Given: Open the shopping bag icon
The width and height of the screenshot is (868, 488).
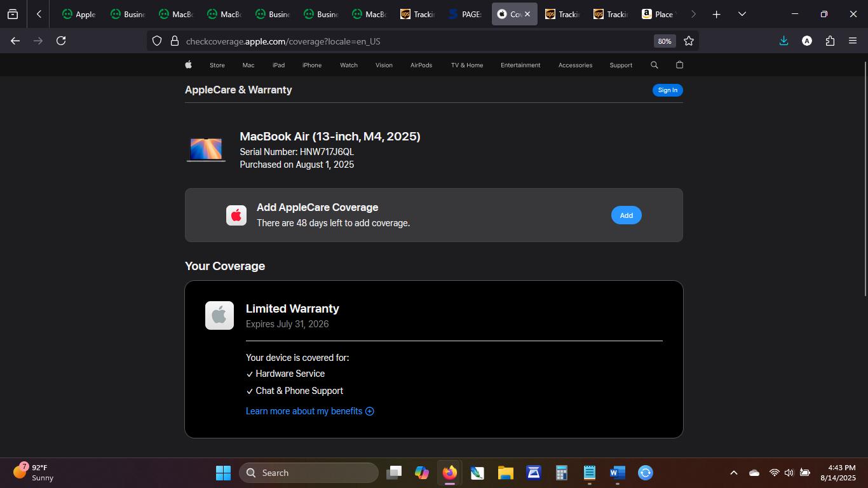Looking at the screenshot, I should click(679, 65).
